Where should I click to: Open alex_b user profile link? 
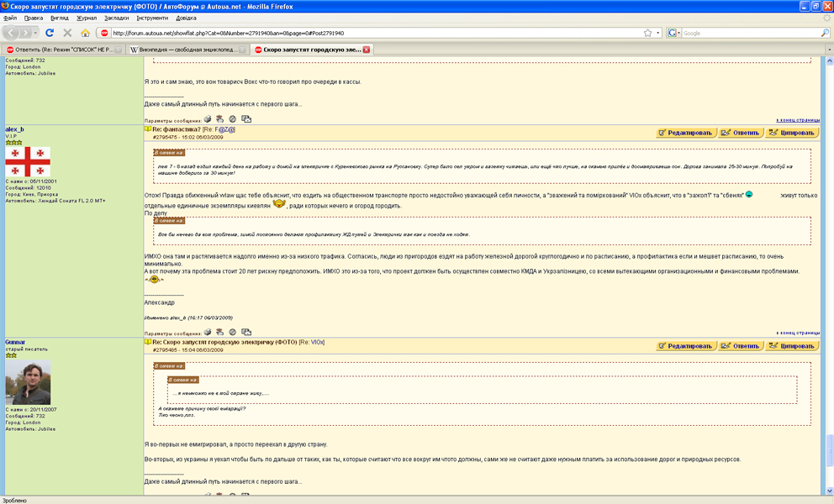coord(15,129)
